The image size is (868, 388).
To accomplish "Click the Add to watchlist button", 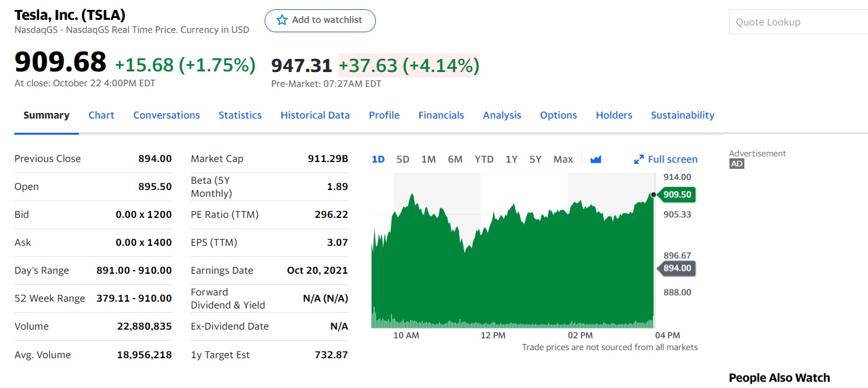I will [x=320, y=20].
